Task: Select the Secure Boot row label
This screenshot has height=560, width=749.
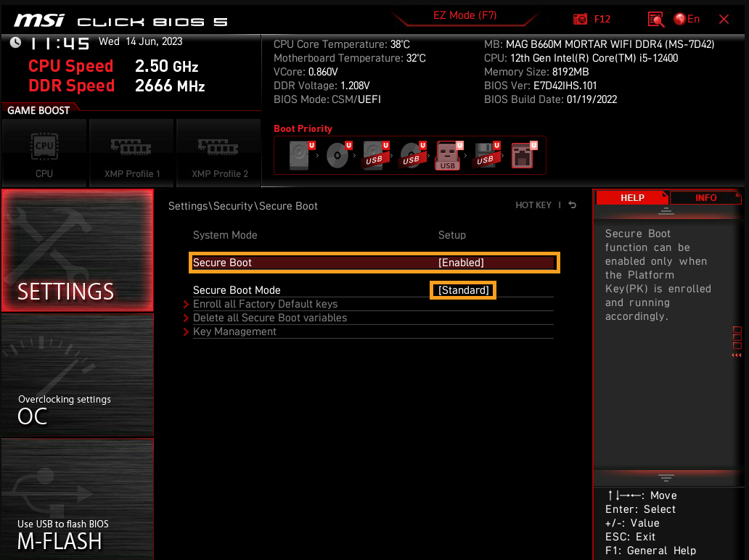Action: coord(222,263)
